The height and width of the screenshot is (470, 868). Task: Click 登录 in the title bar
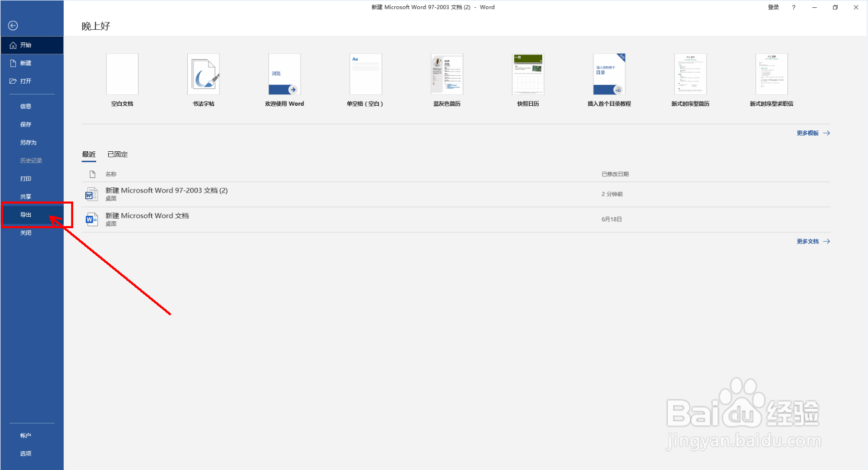pos(773,7)
